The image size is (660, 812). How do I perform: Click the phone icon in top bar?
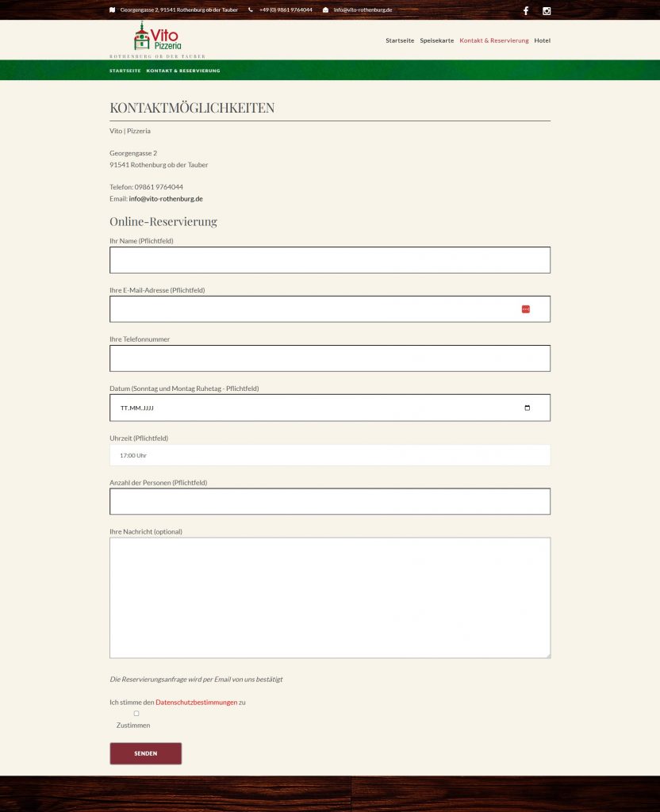(x=251, y=10)
